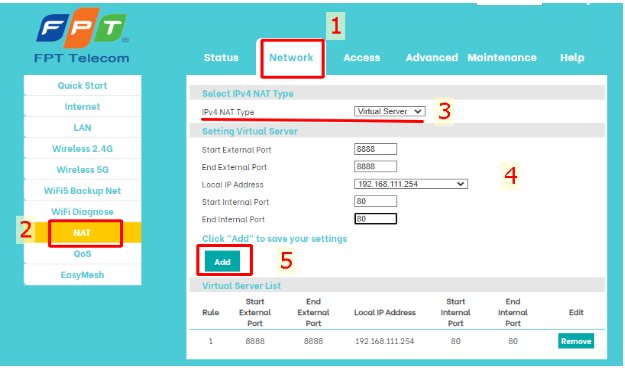Open Wireless 5G settings

tap(83, 169)
